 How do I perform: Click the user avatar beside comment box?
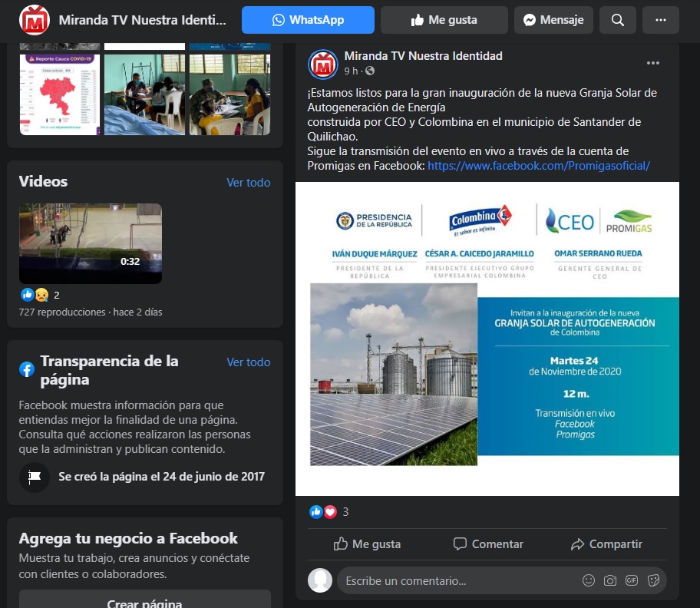320,580
